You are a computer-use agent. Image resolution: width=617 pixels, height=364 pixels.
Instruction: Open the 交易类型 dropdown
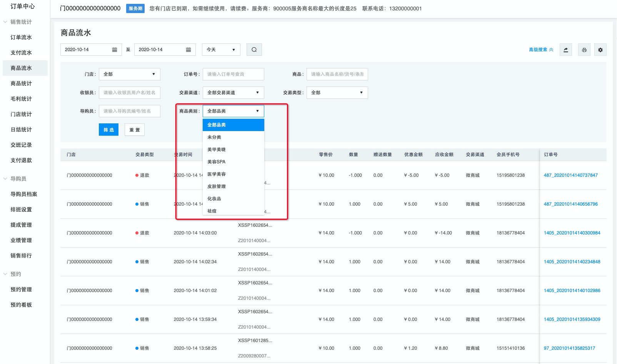click(337, 93)
